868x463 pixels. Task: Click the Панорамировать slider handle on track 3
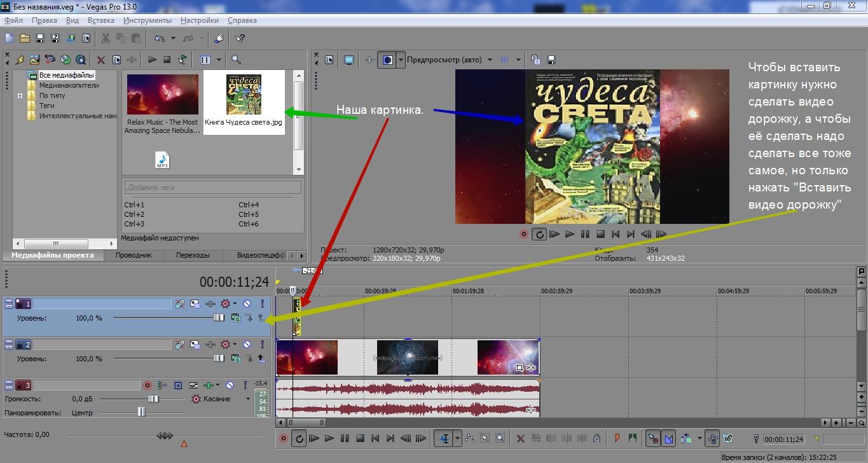(x=141, y=412)
